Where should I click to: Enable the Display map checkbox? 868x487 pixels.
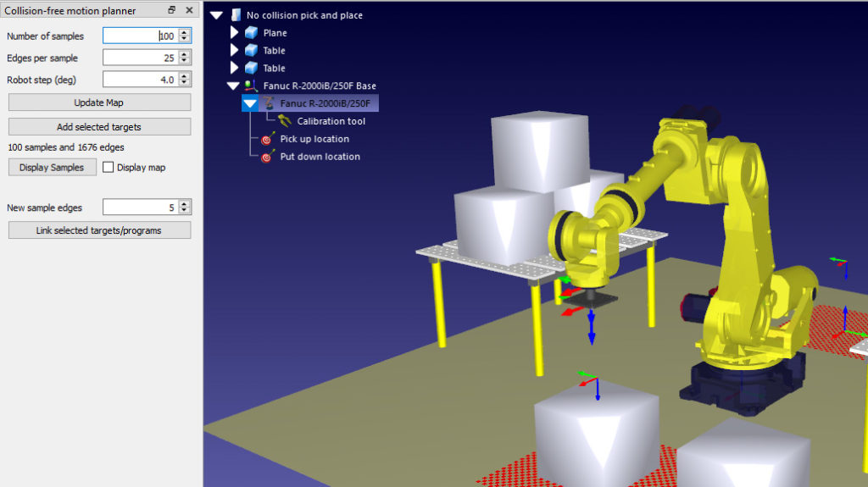(x=108, y=167)
